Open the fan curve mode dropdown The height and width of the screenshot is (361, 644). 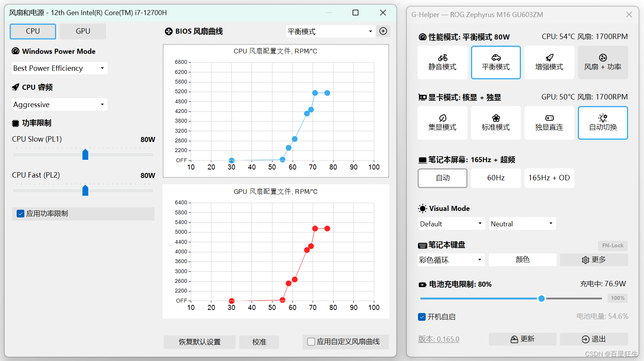tap(331, 31)
